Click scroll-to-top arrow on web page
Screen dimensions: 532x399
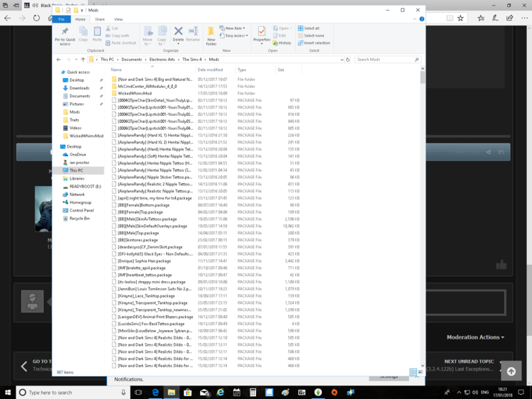511,371
